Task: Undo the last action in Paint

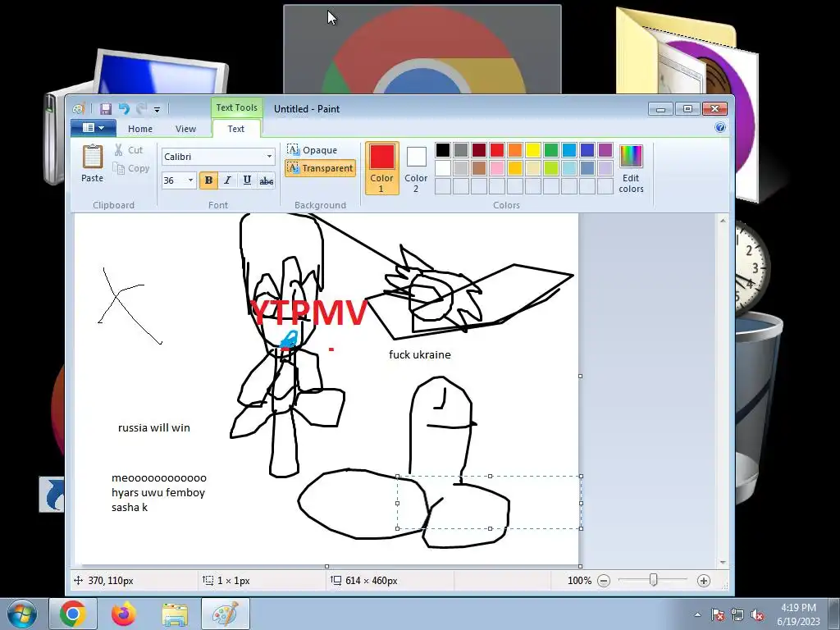Action: click(124, 109)
